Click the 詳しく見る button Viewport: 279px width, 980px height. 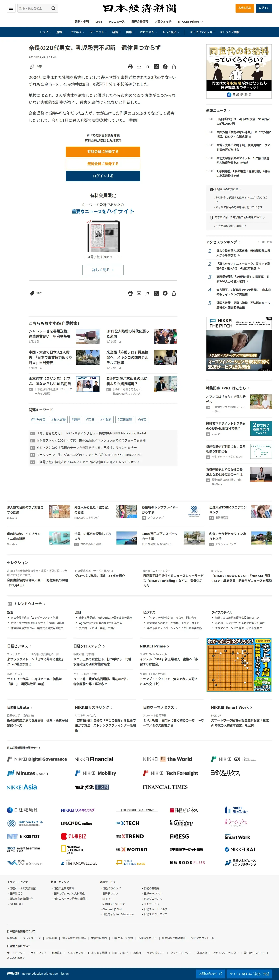(x=103, y=270)
